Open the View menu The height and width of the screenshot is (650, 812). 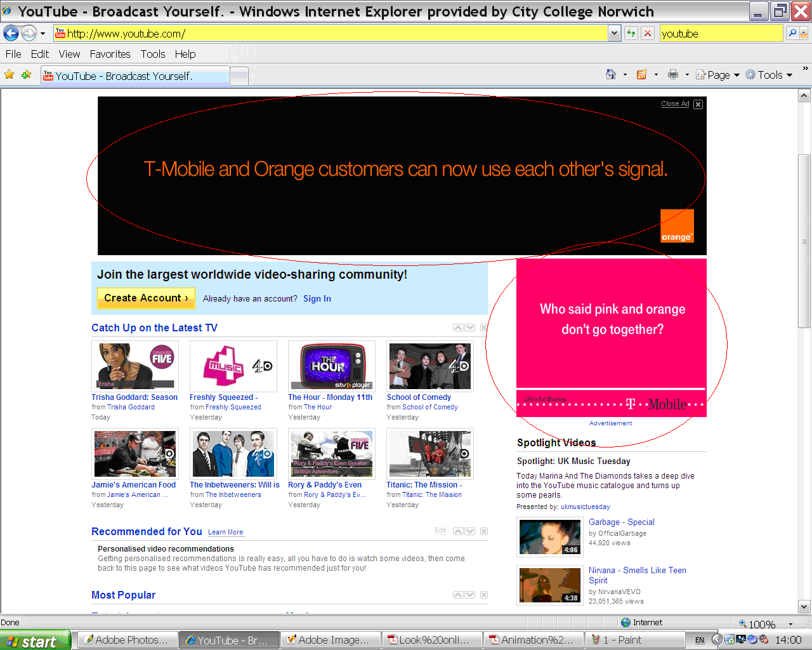pos(69,54)
